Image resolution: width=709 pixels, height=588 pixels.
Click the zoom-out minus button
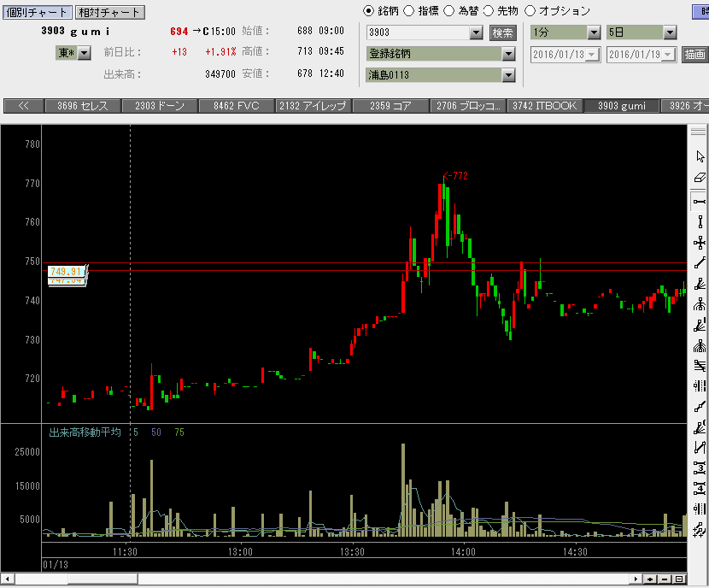coord(665,579)
